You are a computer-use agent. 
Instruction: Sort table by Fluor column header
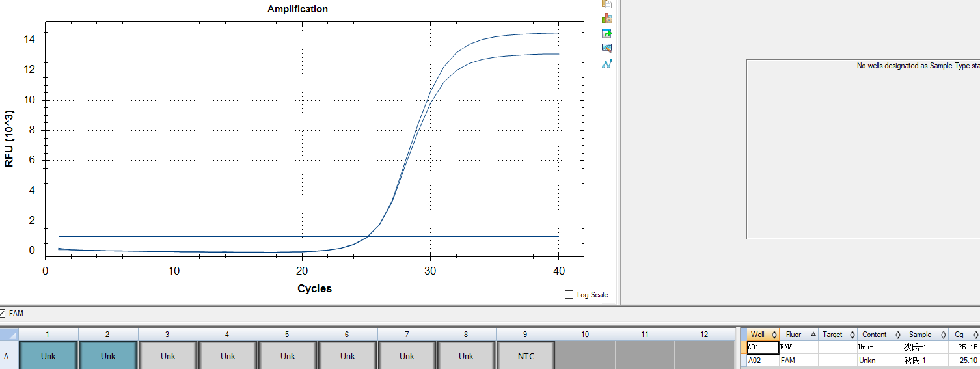tap(798, 335)
